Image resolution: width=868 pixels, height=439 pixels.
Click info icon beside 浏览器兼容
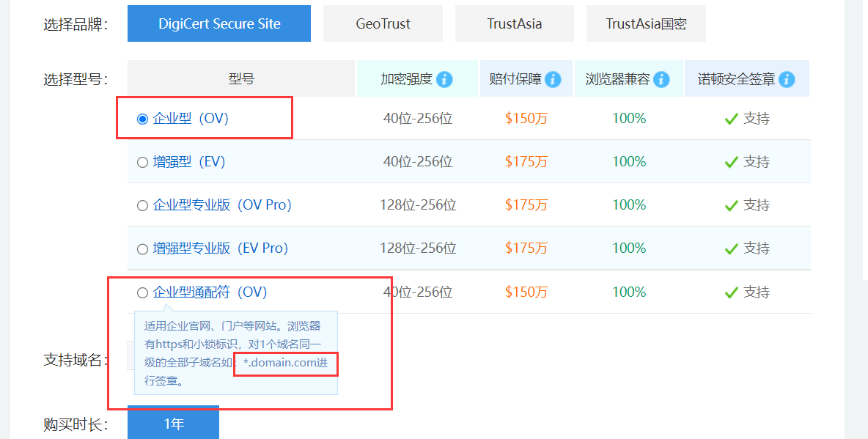point(661,79)
